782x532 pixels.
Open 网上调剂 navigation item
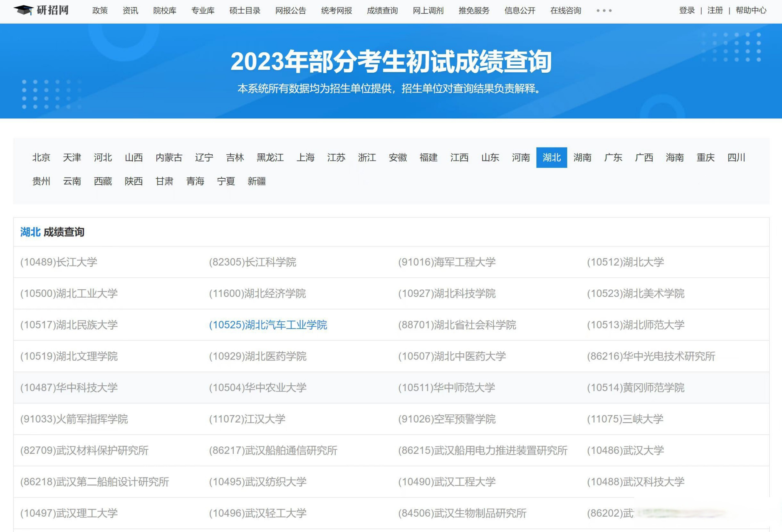coord(428,11)
